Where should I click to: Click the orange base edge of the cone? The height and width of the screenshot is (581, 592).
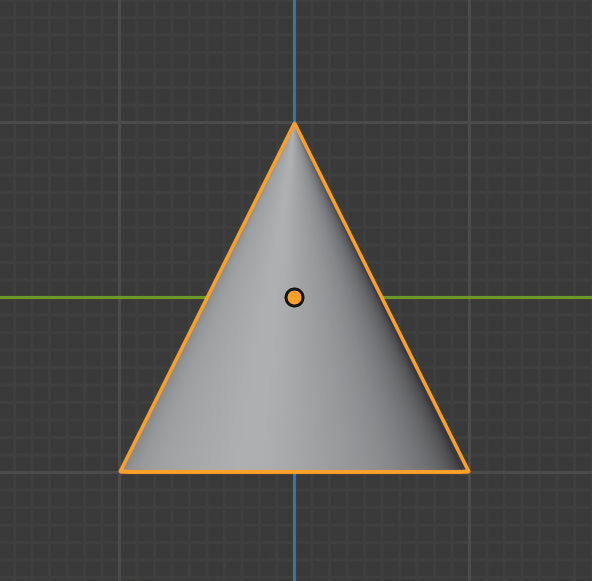pos(294,472)
